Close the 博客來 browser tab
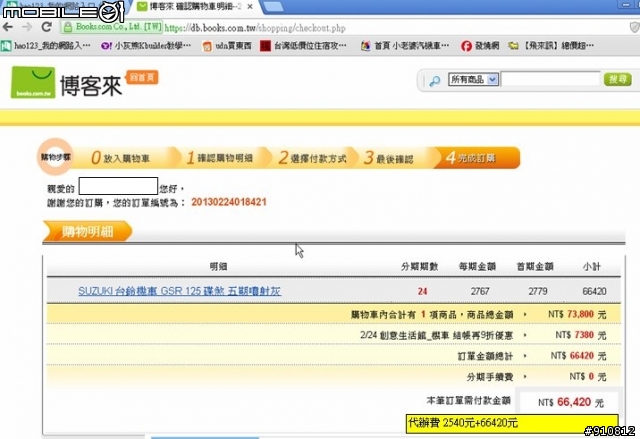 tap(250, 7)
